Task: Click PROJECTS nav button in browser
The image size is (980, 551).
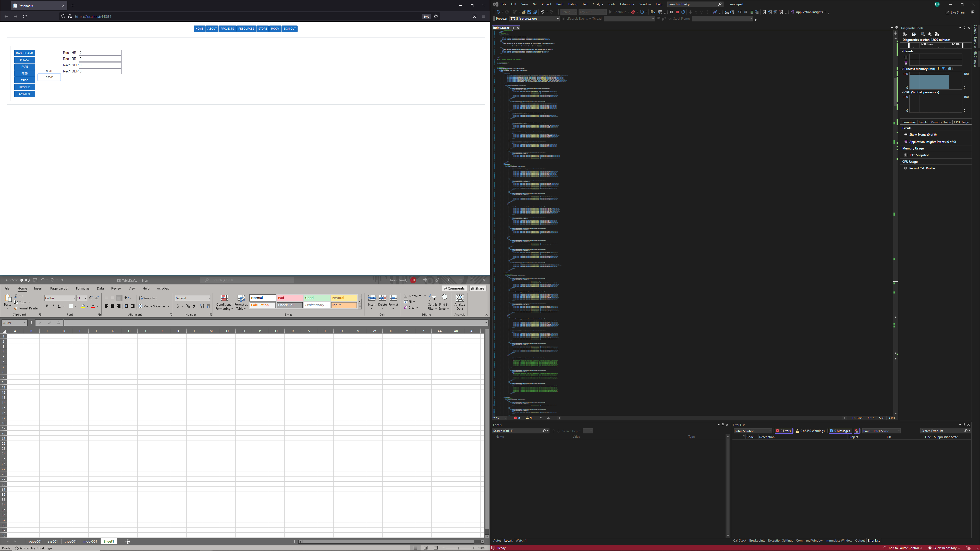Action: pos(227,29)
